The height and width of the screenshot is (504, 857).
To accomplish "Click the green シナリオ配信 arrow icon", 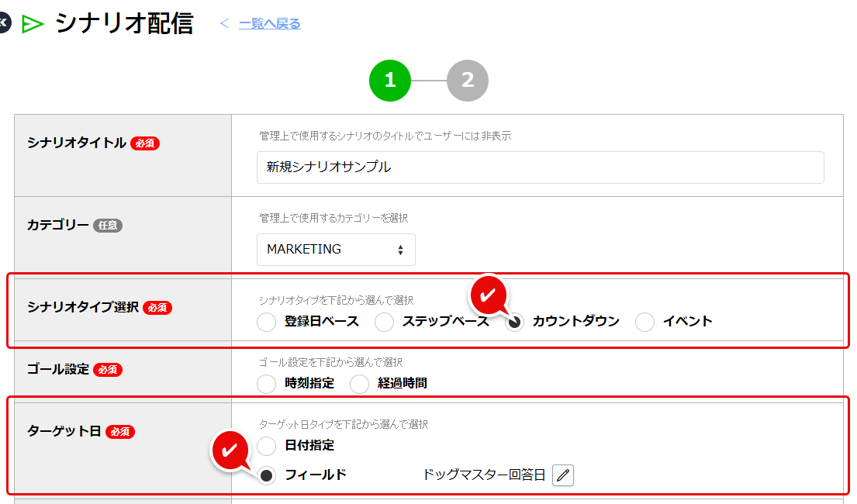I will [x=33, y=24].
